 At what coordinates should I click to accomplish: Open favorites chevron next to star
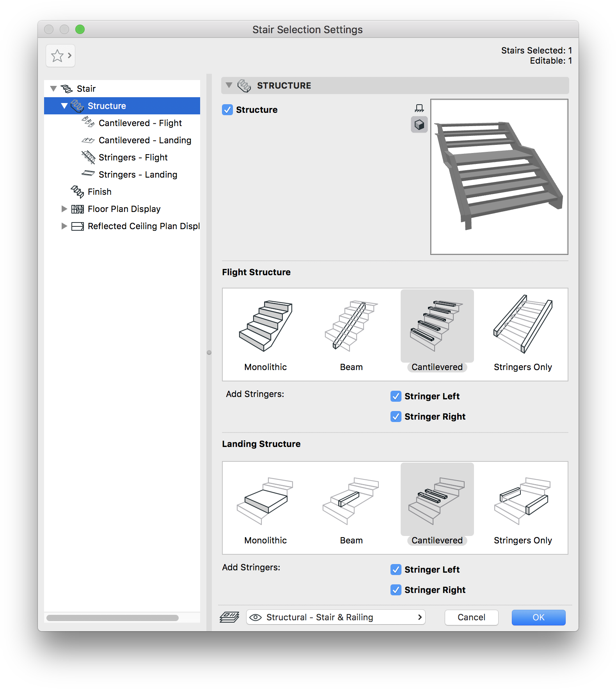pos(70,55)
